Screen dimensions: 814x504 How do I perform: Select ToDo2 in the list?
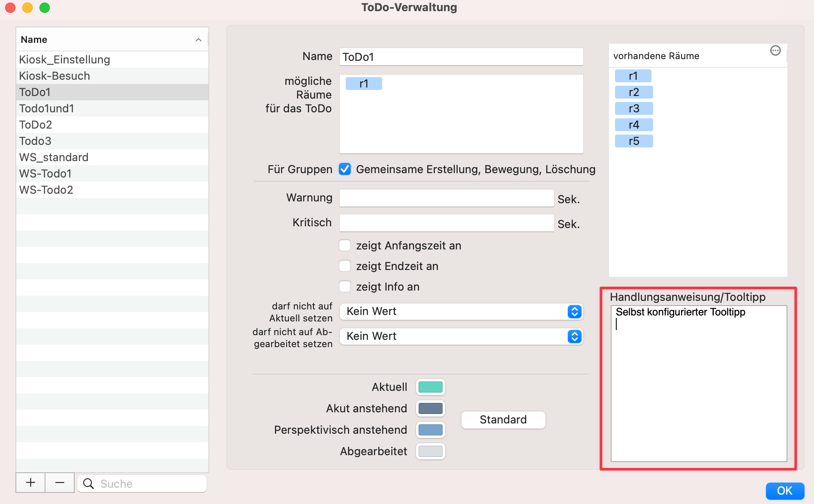click(112, 125)
